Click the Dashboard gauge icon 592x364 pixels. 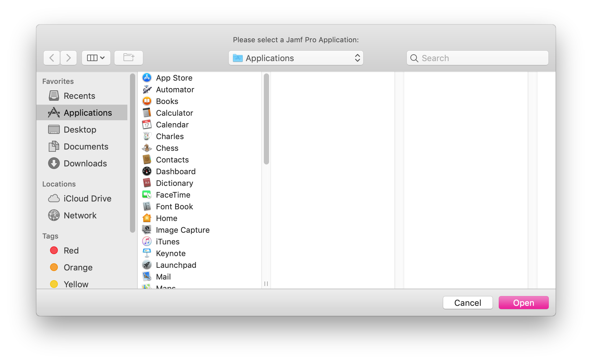coord(147,171)
